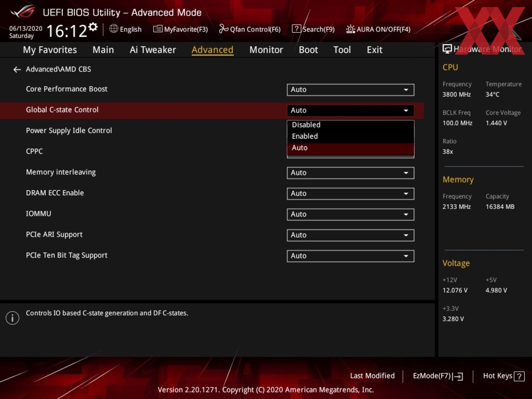
Task: Click the 06/13/2020 date text
Action: (x=26, y=29)
